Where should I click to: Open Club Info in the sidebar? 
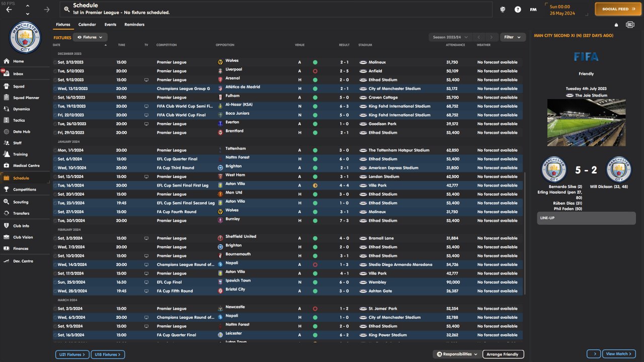21,226
